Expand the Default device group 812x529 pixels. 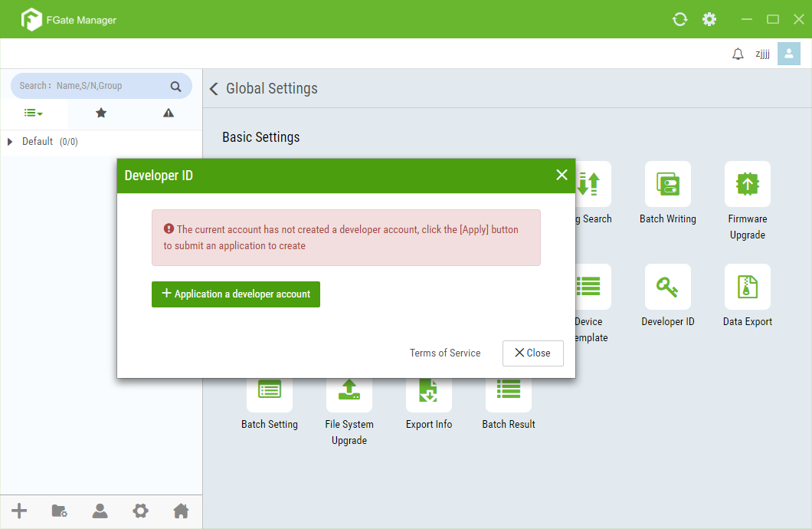pyautogui.click(x=10, y=142)
